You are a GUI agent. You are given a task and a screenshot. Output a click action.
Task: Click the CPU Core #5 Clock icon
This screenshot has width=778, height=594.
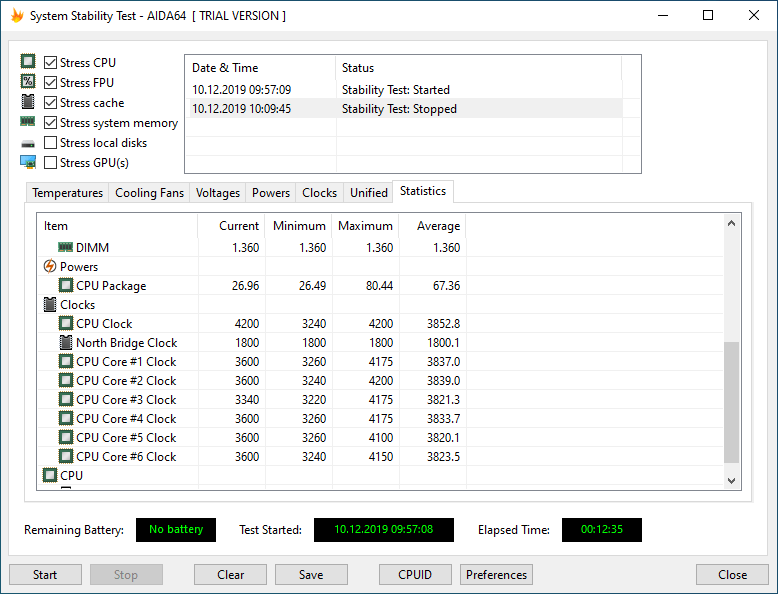point(65,437)
